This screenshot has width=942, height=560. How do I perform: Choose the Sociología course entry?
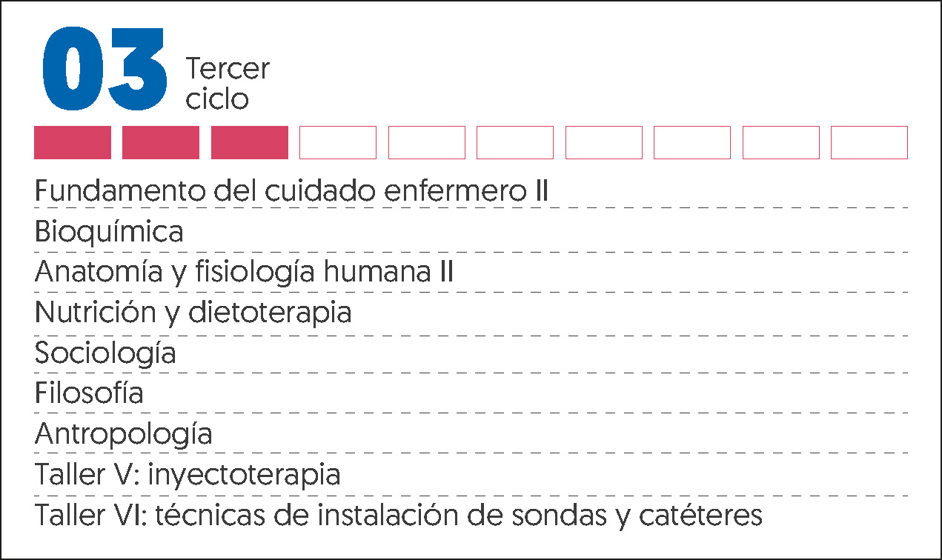tap(105, 353)
